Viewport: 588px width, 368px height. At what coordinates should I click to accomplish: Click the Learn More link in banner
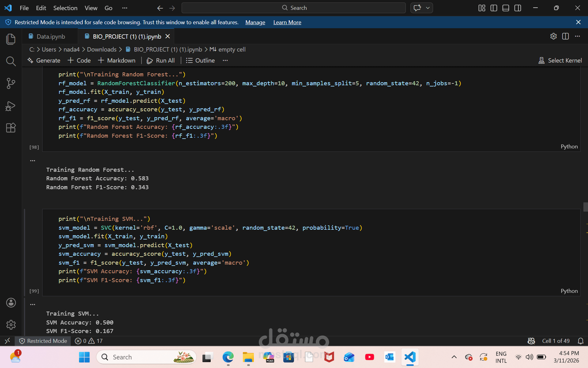tap(287, 22)
